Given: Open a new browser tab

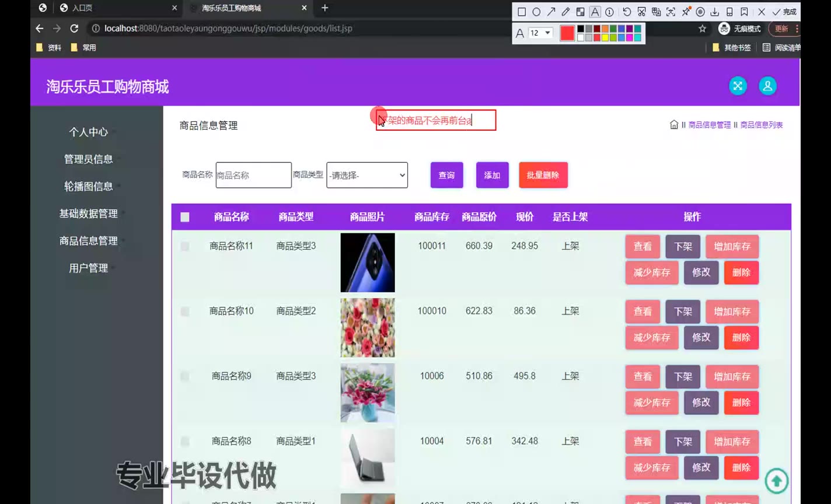Looking at the screenshot, I should point(325,8).
